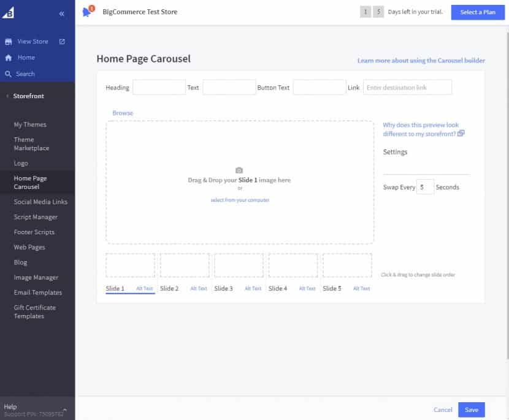
Task: Click the select from your computer link
Action: point(239,199)
